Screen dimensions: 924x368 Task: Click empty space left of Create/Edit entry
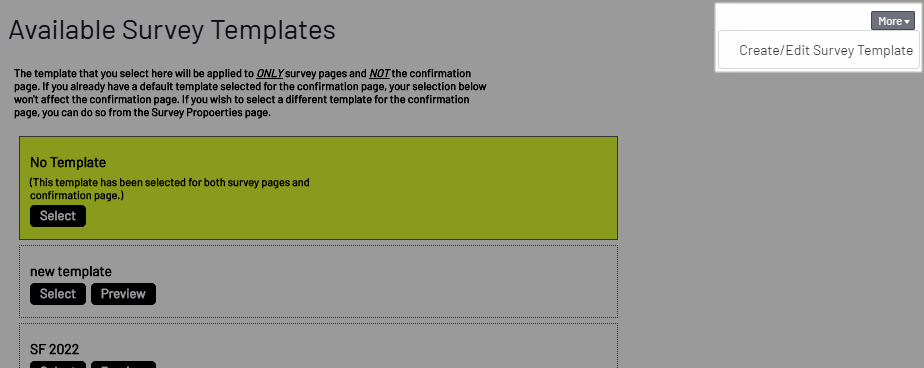[728, 50]
